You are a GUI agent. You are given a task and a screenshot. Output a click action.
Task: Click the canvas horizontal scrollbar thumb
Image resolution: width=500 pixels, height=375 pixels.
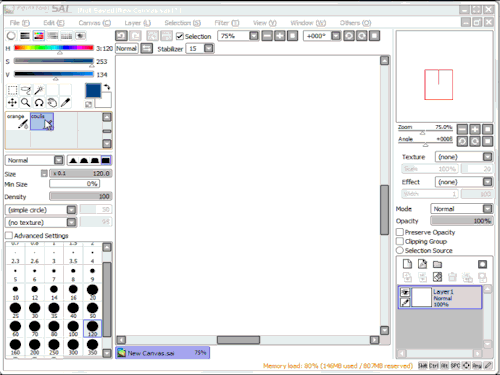click(x=238, y=340)
